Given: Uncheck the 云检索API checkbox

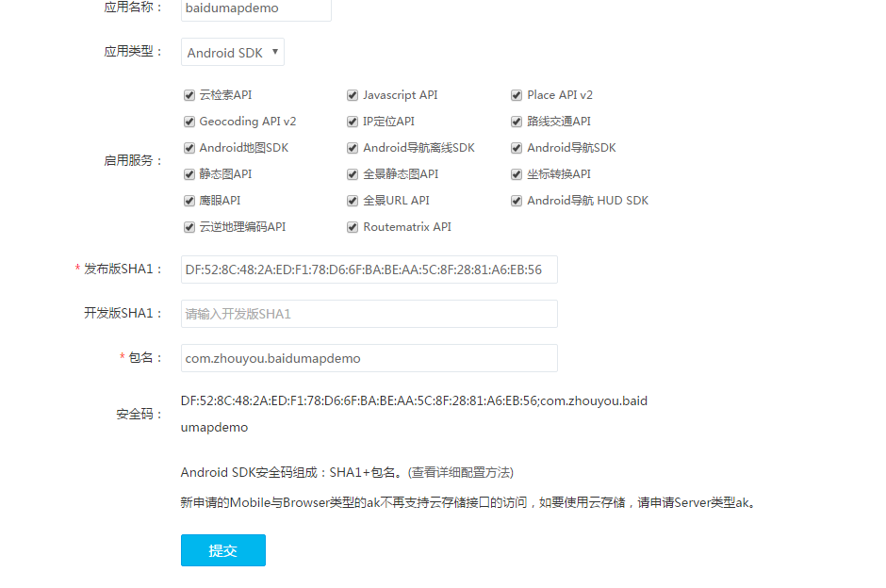Looking at the screenshot, I should 189,95.
